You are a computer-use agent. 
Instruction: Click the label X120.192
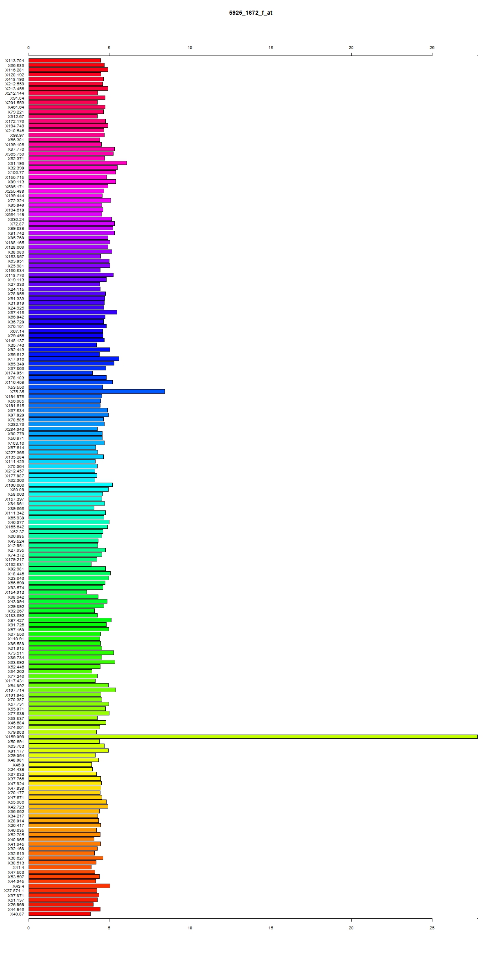15,75
